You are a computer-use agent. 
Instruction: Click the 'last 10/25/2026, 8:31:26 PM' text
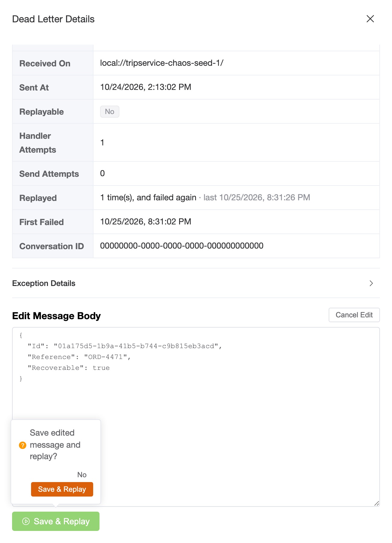[257, 198]
